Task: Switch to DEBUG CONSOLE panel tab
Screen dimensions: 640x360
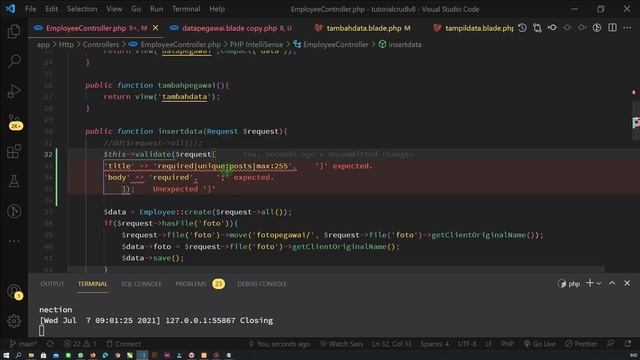Action: pos(262,284)
